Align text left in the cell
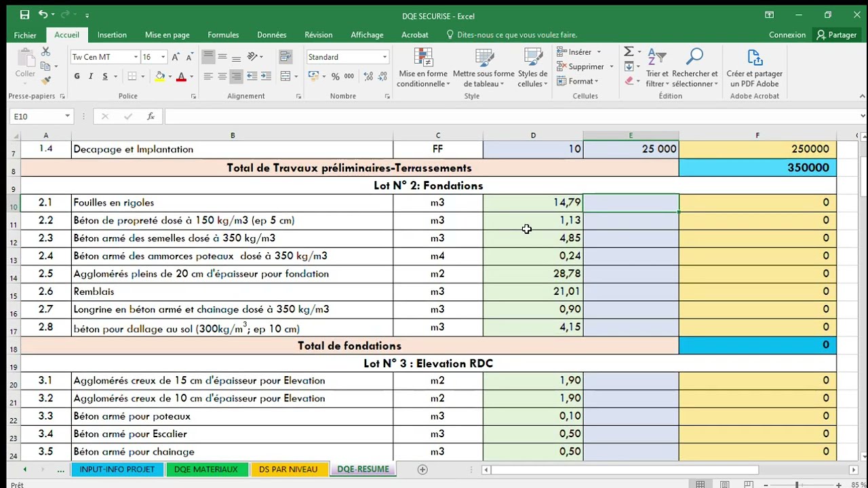Viewport: 868px width, 488px height. (x=208, y=77)
